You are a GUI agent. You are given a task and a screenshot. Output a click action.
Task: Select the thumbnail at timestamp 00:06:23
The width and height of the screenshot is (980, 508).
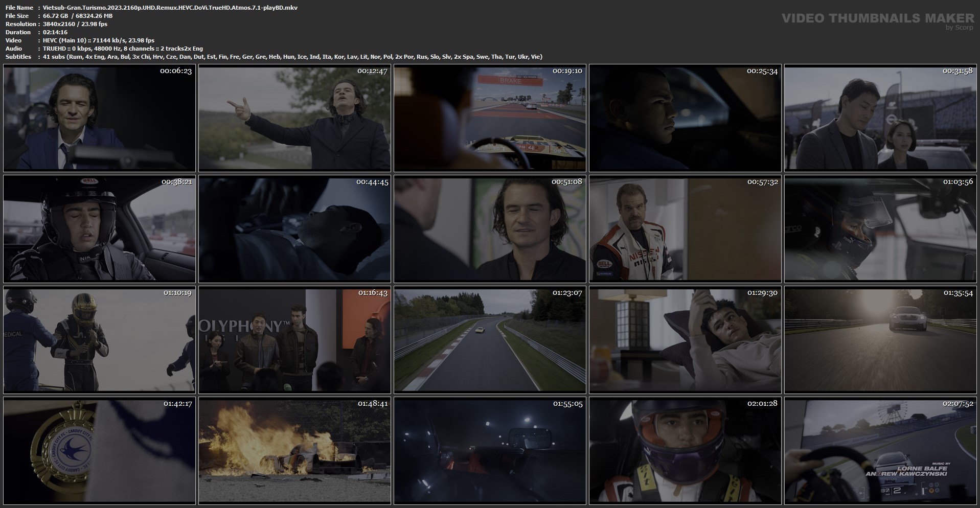pos(99,118)
